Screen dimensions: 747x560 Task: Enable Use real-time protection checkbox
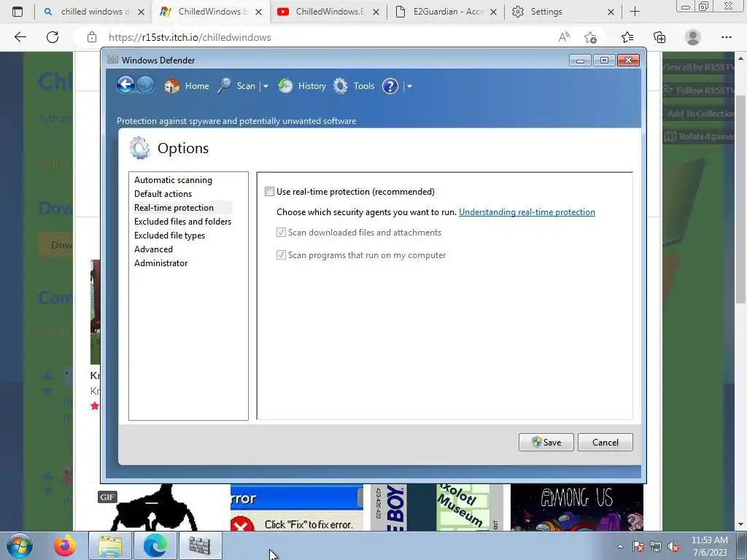[270, 192]
